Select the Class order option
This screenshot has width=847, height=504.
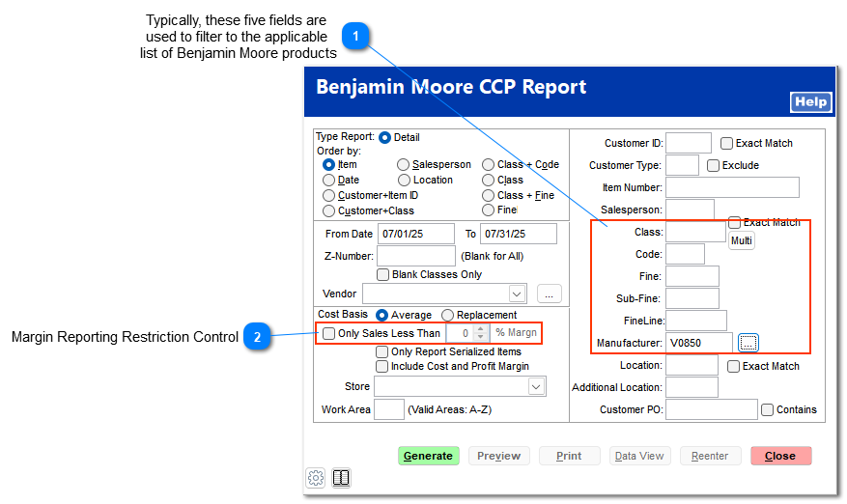(x=488, y=180)
